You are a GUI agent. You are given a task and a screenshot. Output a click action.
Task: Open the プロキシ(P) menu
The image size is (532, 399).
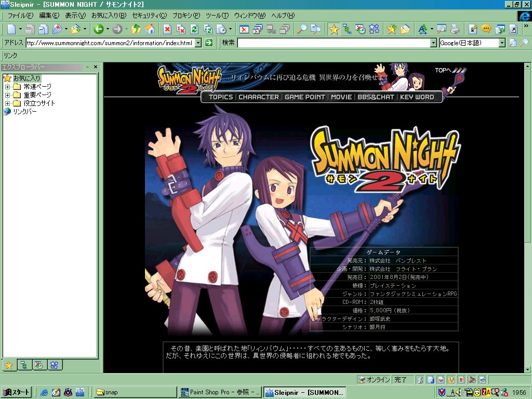187,15
